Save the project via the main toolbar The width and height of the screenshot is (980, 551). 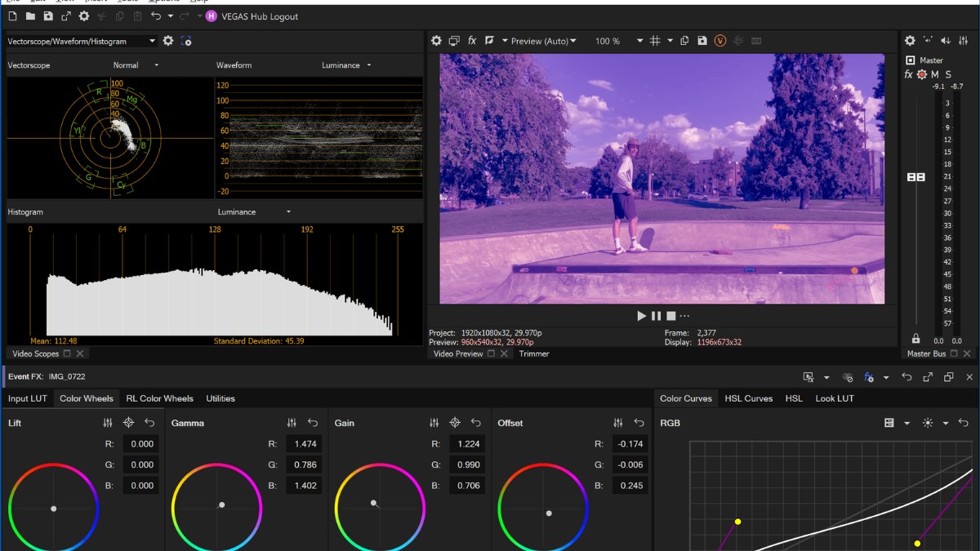tap(48, 16)
